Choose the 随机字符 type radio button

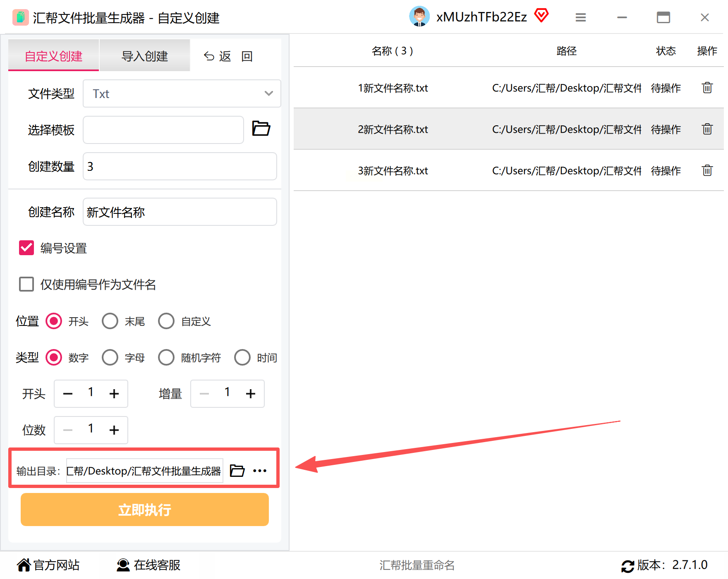(x=166, y=357)
